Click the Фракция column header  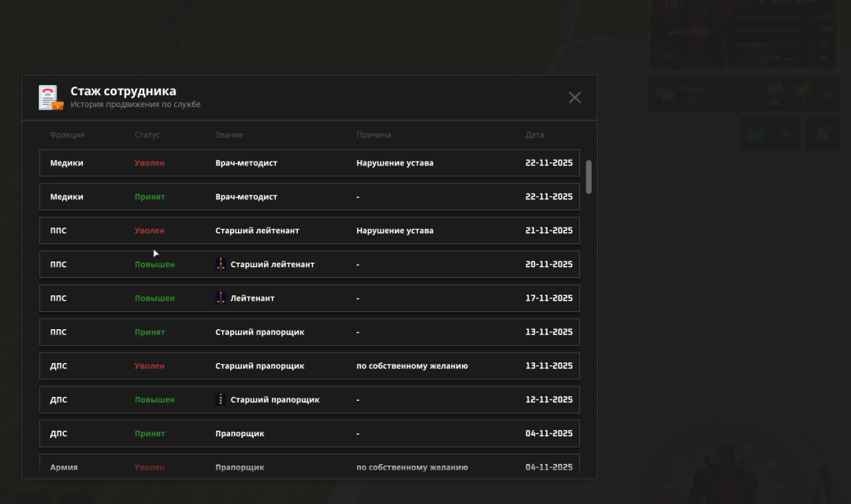coord(67,135)
